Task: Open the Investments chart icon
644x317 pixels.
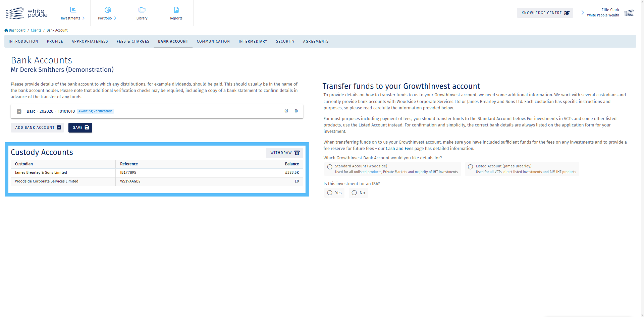Action: pos(73,10)
